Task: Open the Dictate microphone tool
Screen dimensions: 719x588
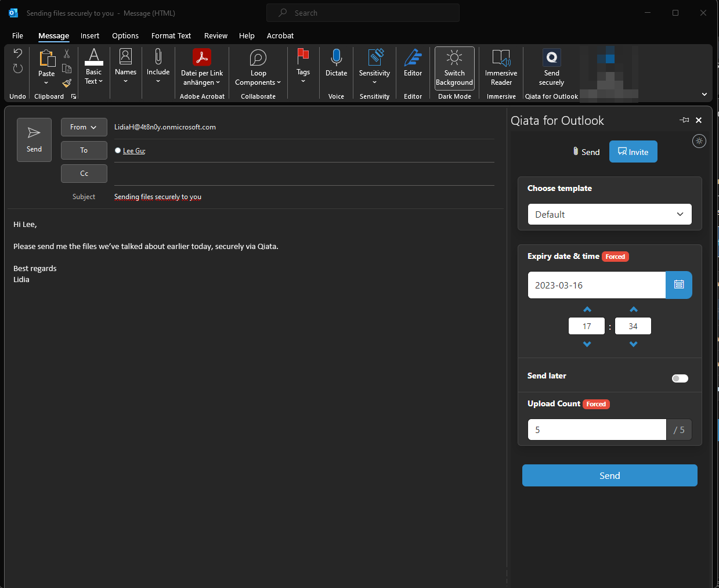Action: click(x=336, y=58)
